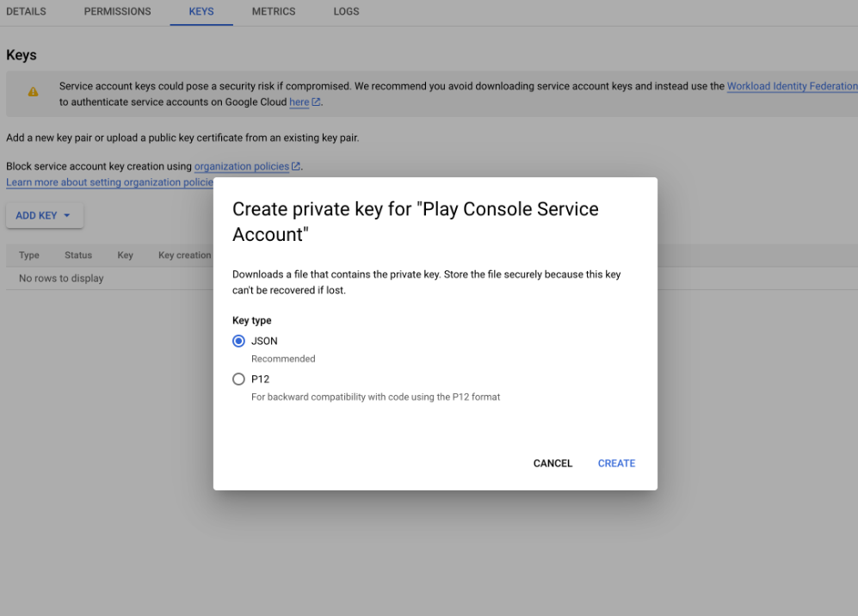Open the METRICS tab
This screenshot has width=858, height=616.
coord(273,11)
